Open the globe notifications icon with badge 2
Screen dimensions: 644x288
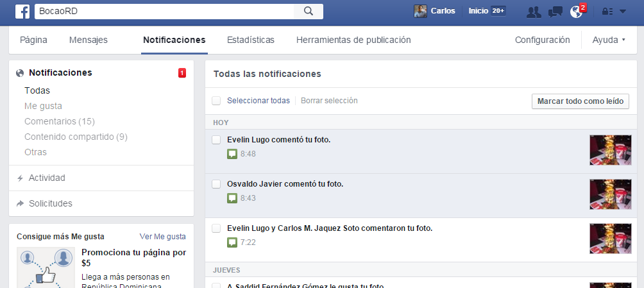click(x=577, y=12)
